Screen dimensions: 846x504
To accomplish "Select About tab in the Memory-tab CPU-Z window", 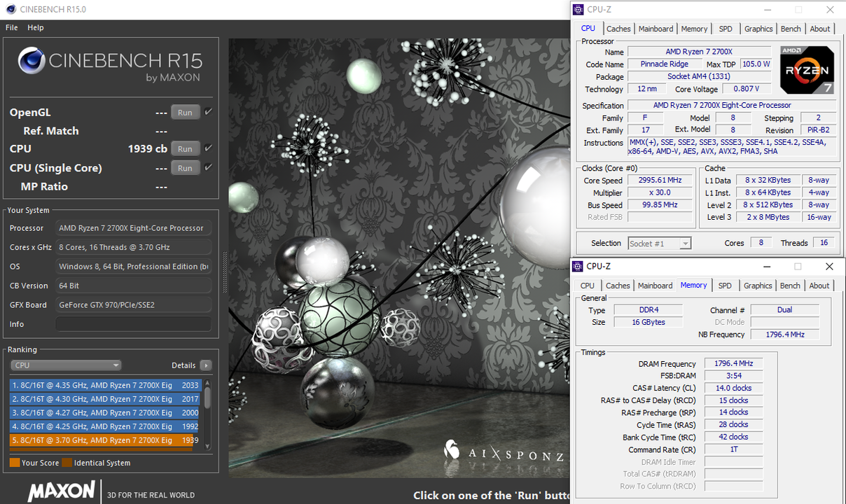I will [819, 286].
